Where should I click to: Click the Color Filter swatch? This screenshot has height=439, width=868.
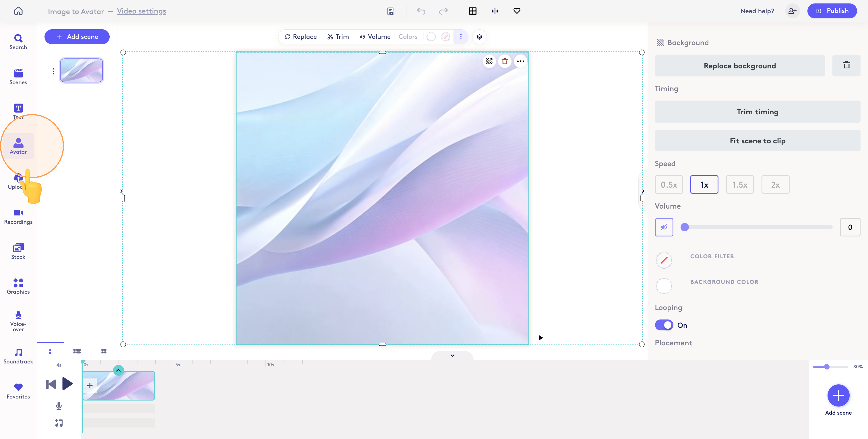664,260
